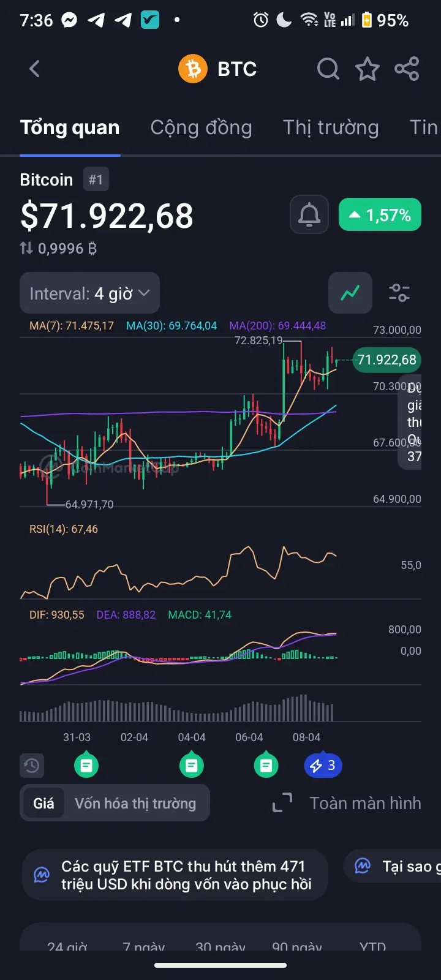Tap the MACD: 41,74 label
Viewport: 441px width, 980px height.
click(x=200, y=615)
